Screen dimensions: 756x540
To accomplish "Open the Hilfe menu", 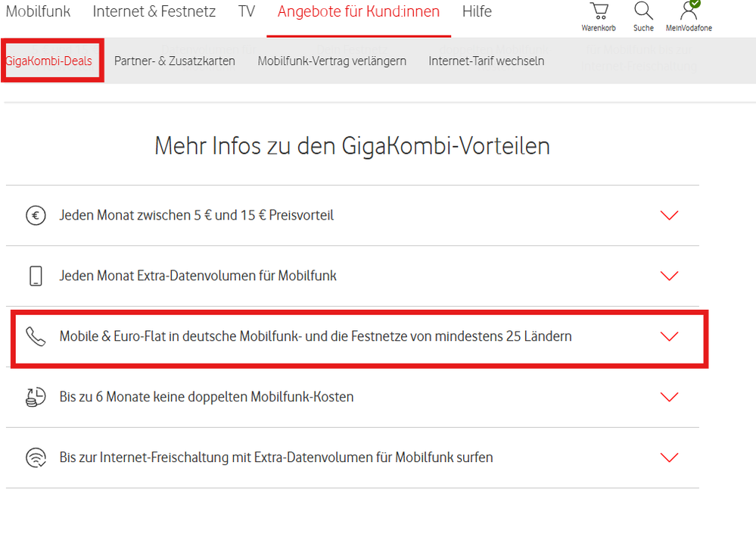I will tap(477, 11).
